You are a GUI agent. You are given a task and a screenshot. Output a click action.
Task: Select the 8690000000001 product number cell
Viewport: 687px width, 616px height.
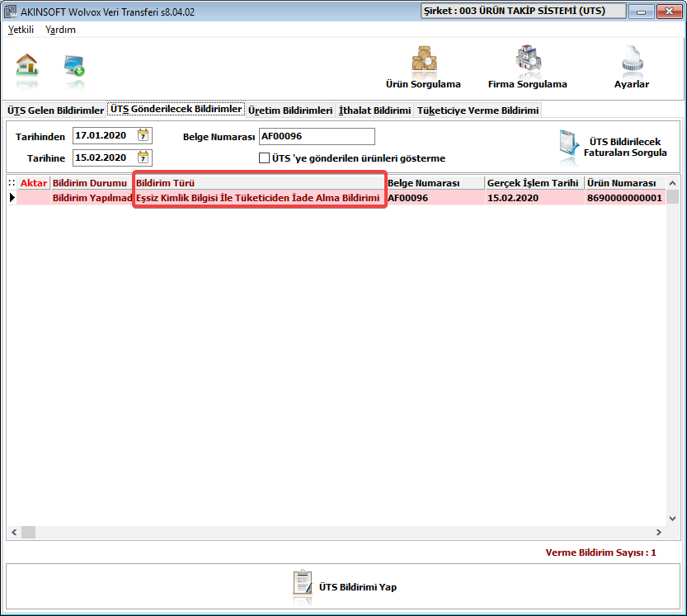625,198
